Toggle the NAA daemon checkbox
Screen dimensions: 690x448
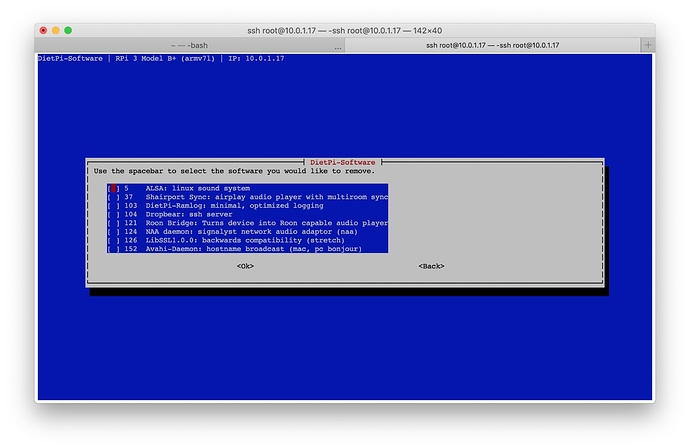pos(113,231)
